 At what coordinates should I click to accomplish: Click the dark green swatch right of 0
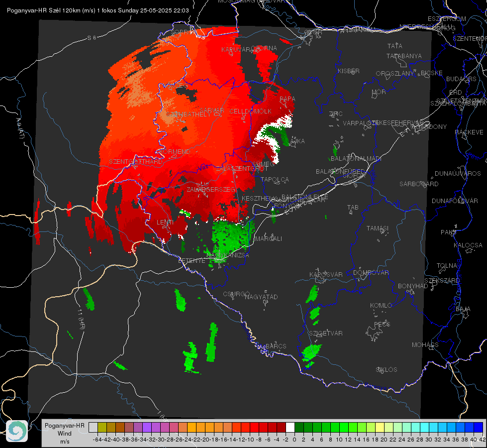299,427
